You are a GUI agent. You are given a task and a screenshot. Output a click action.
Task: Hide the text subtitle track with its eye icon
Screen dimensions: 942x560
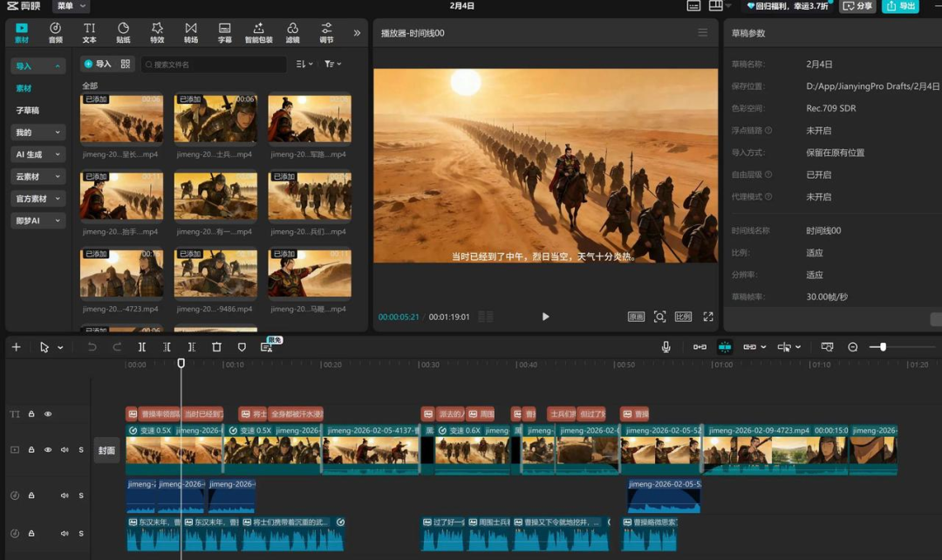[48, 414]
